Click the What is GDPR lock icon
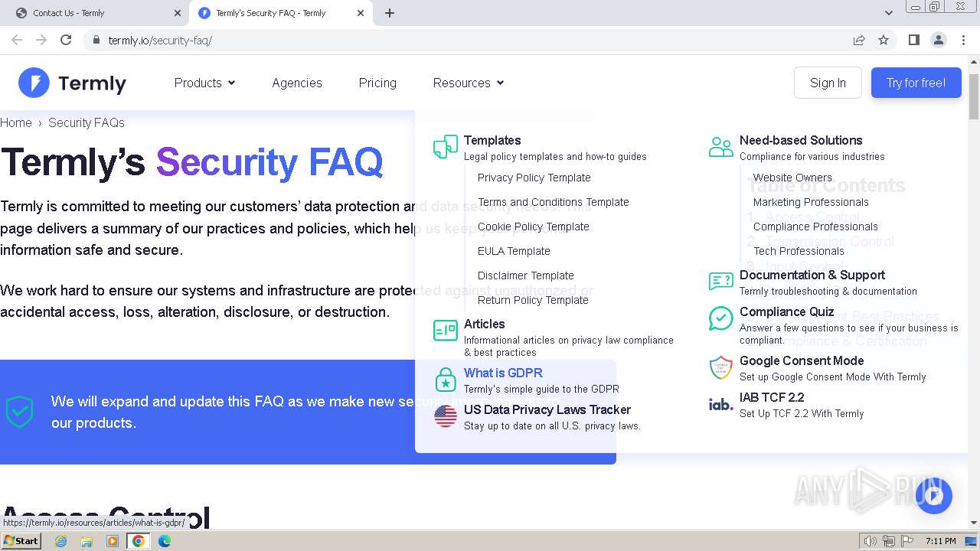980x551 pixels. pyautogui.click(x=445, y=379)
